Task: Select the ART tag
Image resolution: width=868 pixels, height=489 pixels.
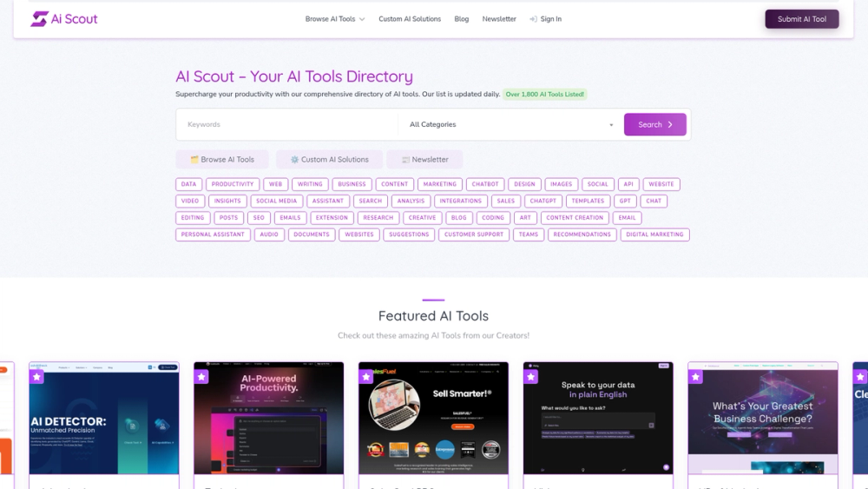Action: 525,218
